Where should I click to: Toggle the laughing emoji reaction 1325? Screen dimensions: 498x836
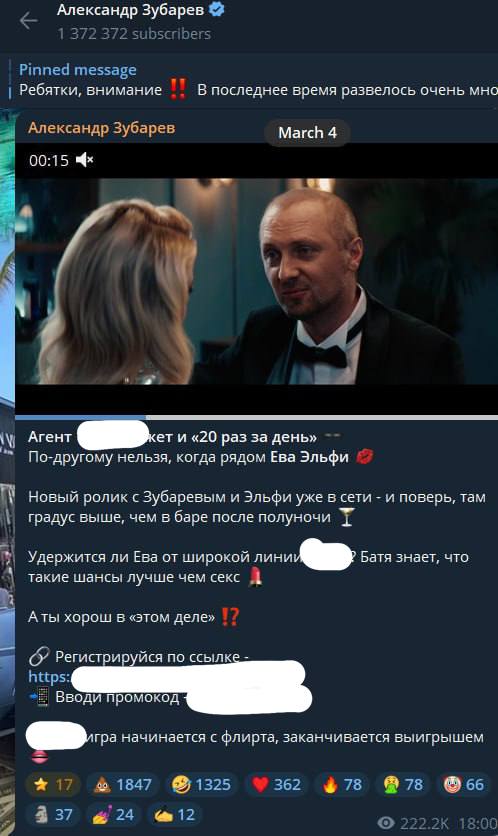[x=202, y=784]
